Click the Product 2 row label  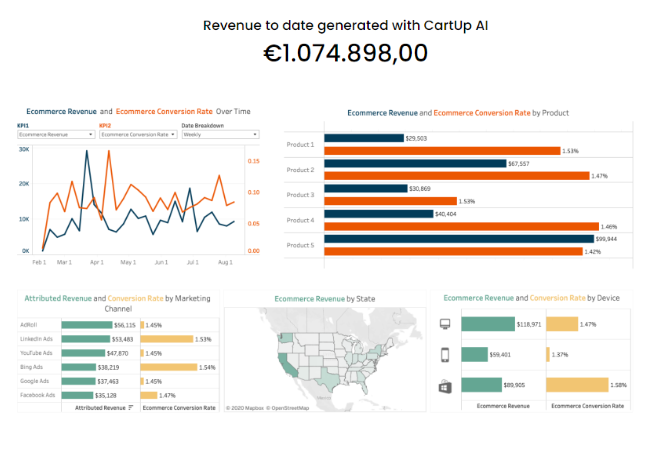(x=300, y=170)
